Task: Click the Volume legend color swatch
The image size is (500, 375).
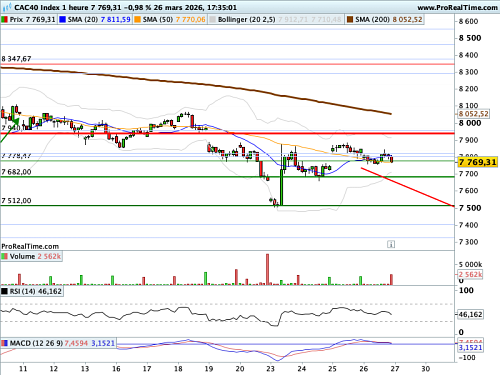Action: click(5, 256)
